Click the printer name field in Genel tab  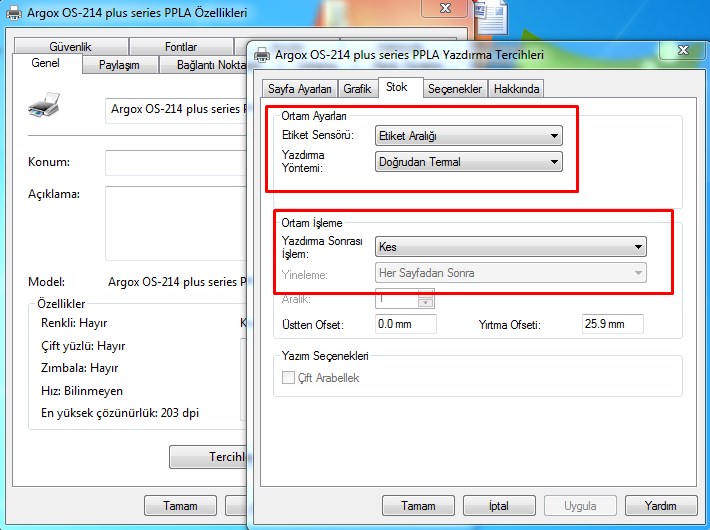[177, 111]
